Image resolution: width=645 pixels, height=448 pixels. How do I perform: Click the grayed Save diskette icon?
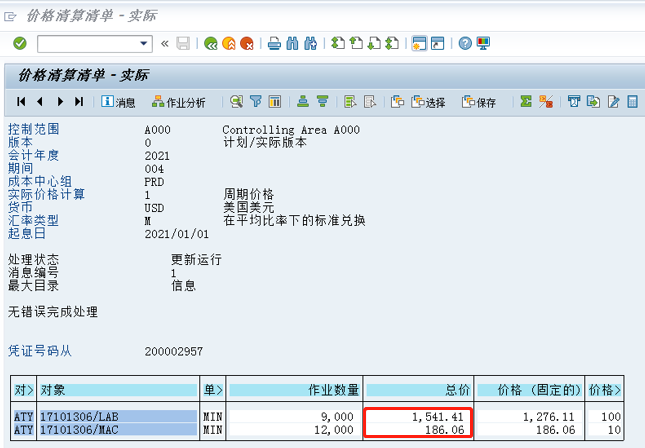[183, 43]
